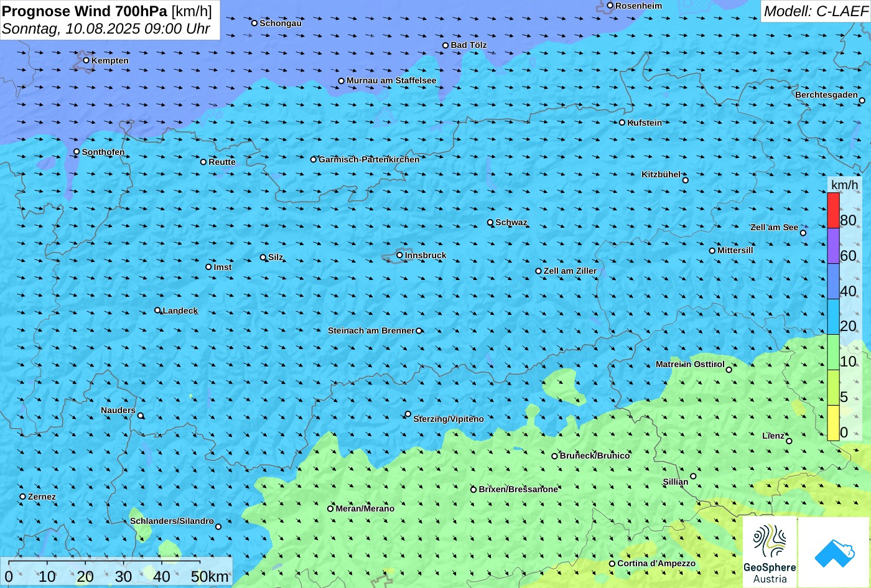
Task: Click the yellow 0 km/h legend swatch
Action: [833, 423]
